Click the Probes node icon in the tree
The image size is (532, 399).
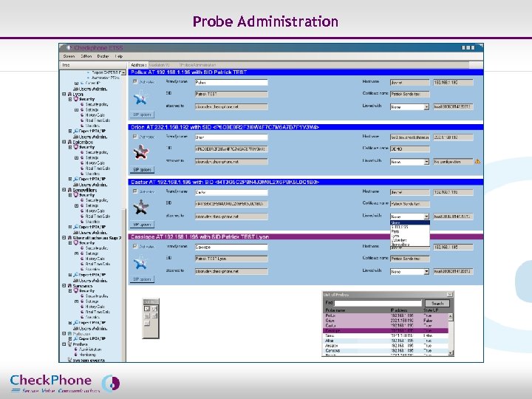coord(69,344)
